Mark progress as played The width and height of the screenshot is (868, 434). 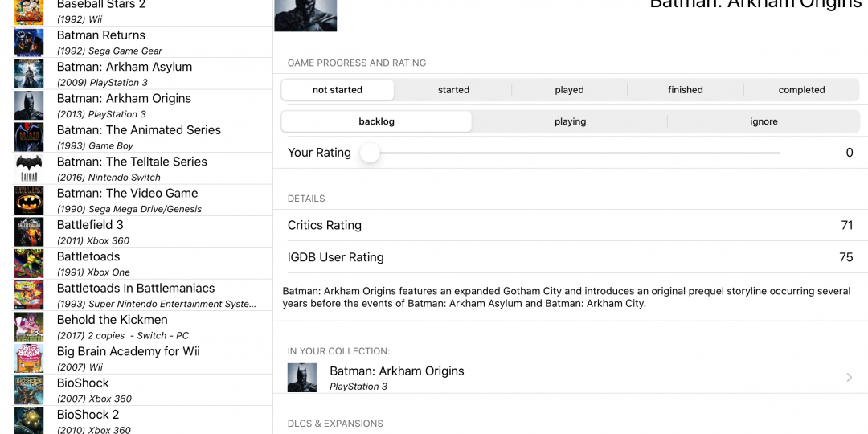point(569,90)
